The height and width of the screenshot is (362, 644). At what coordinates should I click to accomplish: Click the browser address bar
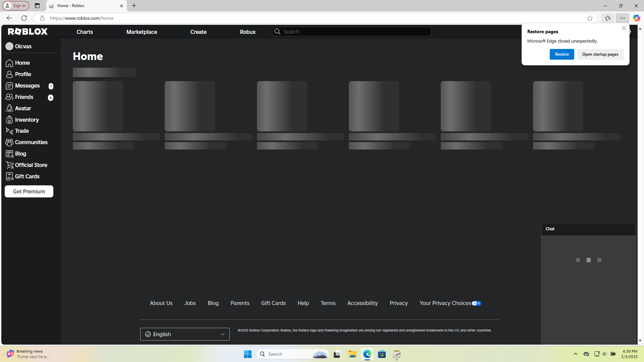coord(315,18)
